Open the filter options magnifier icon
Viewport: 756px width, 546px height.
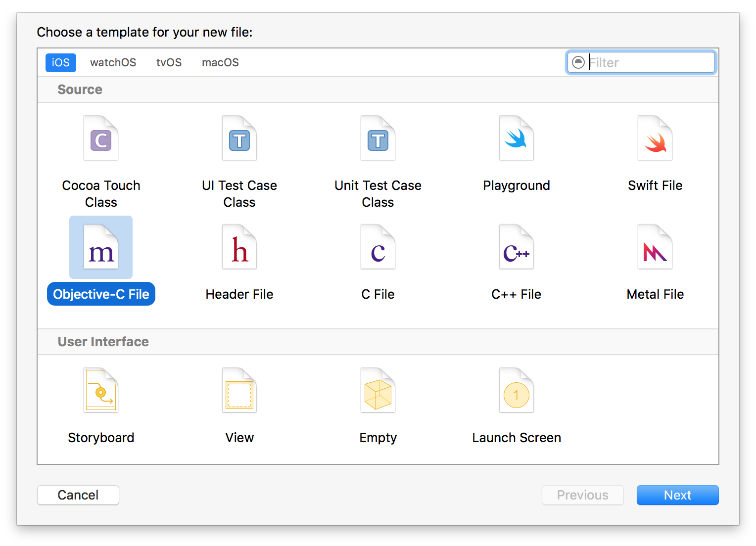(x=578, y=62)
